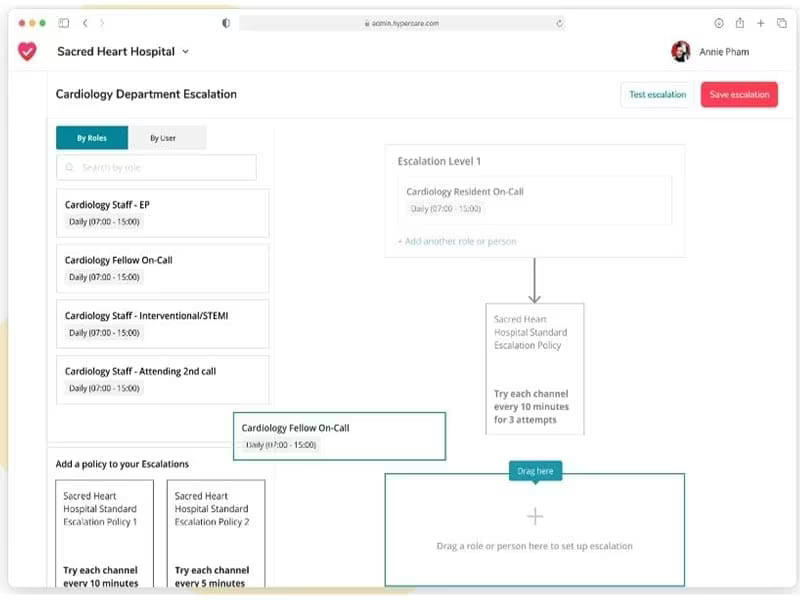Click the Drag here tooltip label
The image size is (800, 600).
[535, 471]
